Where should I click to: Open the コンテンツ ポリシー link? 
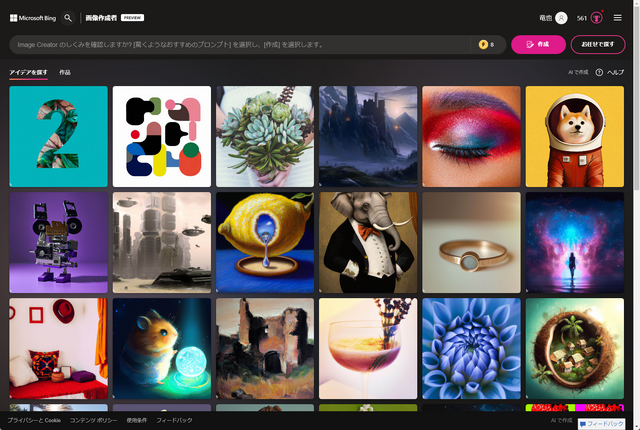[x=93, y=420]
